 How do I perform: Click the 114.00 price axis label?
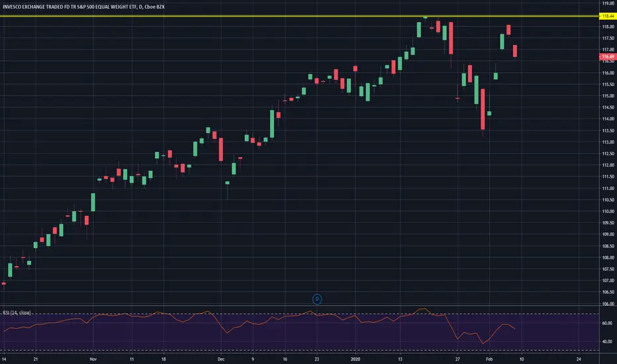[608, 119]
